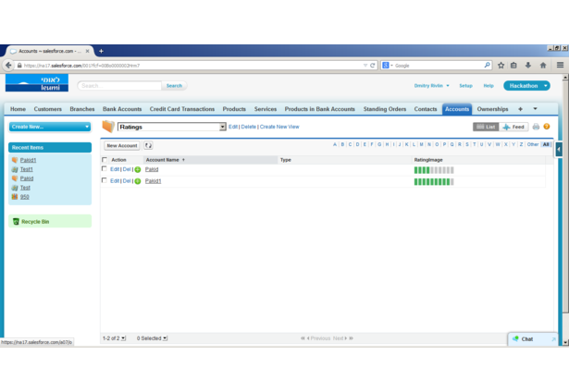Image resolution: width=569 pixels, height=392 pixels.
Task: Click the Chat widget
Action: (532, 339)
